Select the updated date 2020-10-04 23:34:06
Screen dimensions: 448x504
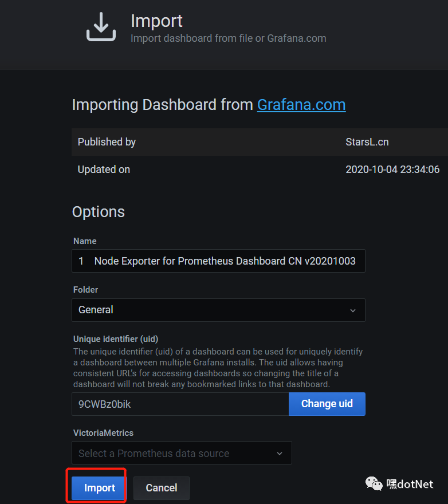pos(392,170)
